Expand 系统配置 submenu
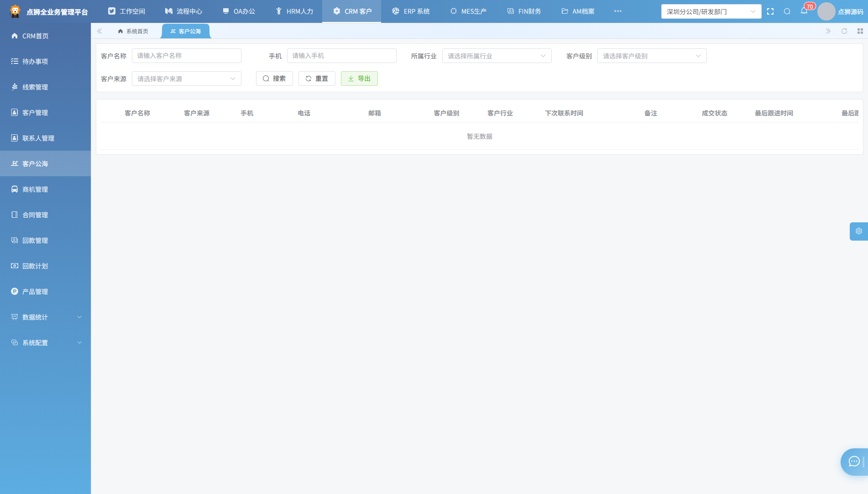The height and width of the screenshot is (494, 868). 45,342
